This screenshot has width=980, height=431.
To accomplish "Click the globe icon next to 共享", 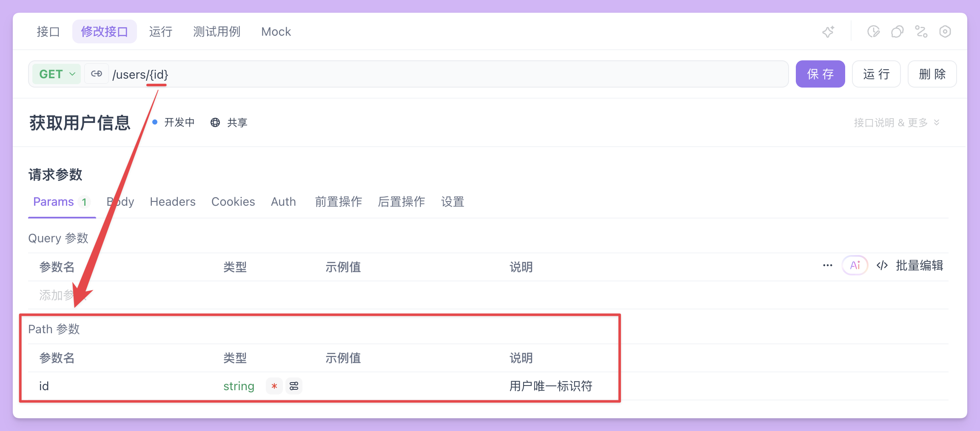I will [215, 122].
